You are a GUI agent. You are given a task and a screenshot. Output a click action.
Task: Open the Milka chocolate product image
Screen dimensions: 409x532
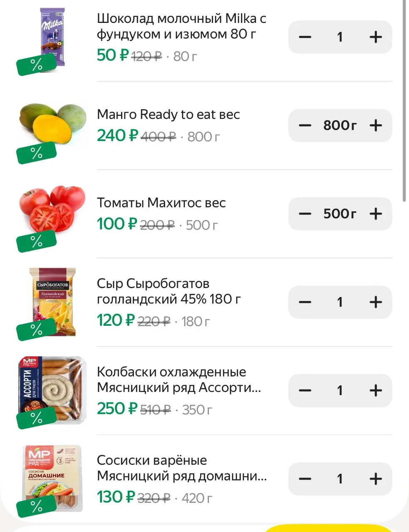(x=52, y=37)
